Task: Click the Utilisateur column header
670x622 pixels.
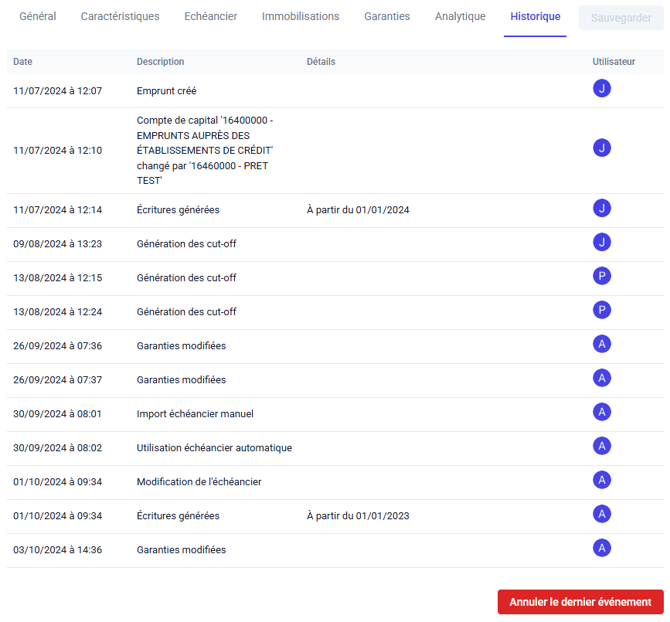Action: [x=613, y=62]
